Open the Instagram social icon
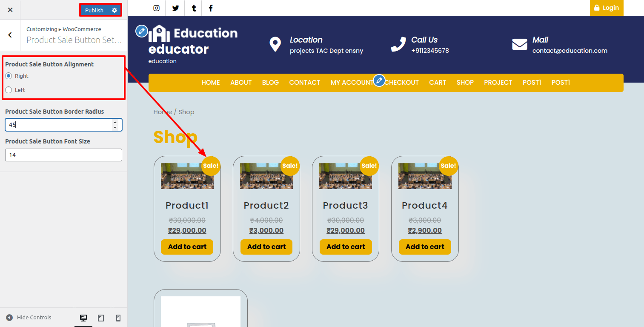The height and width of the screenshot is (327, 644). 157,8
